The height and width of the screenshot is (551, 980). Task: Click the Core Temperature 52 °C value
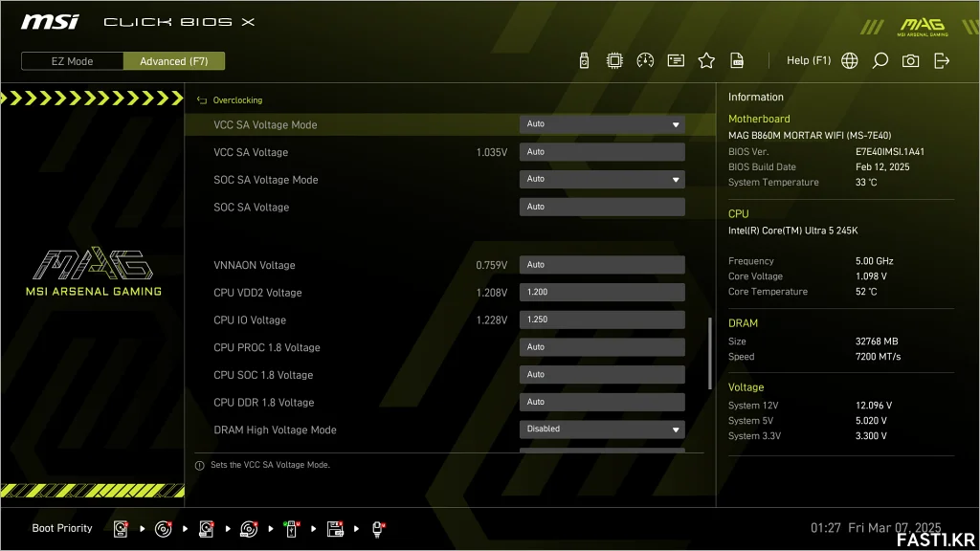click(x=865, y=292)
